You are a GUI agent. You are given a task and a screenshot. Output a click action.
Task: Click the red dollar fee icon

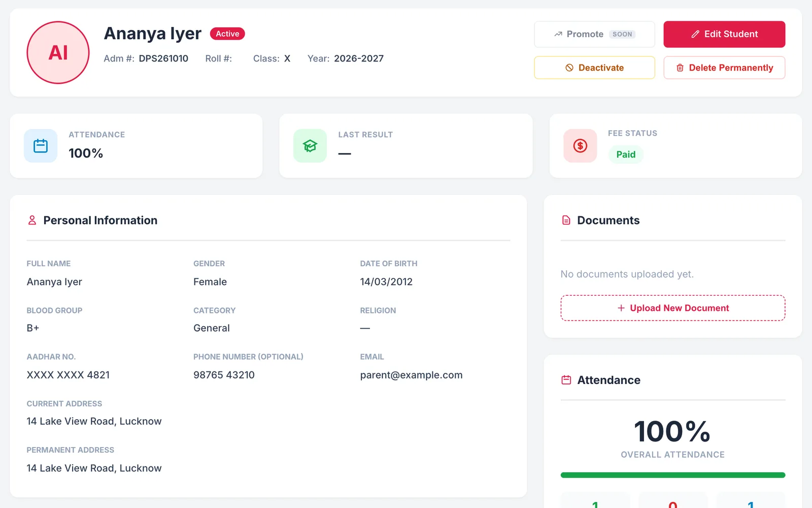click(580, 146)
